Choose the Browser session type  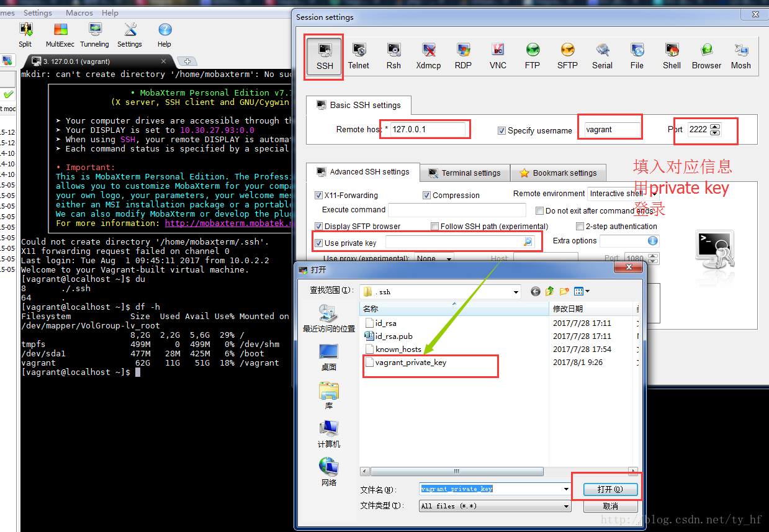[x=706, y=56]
